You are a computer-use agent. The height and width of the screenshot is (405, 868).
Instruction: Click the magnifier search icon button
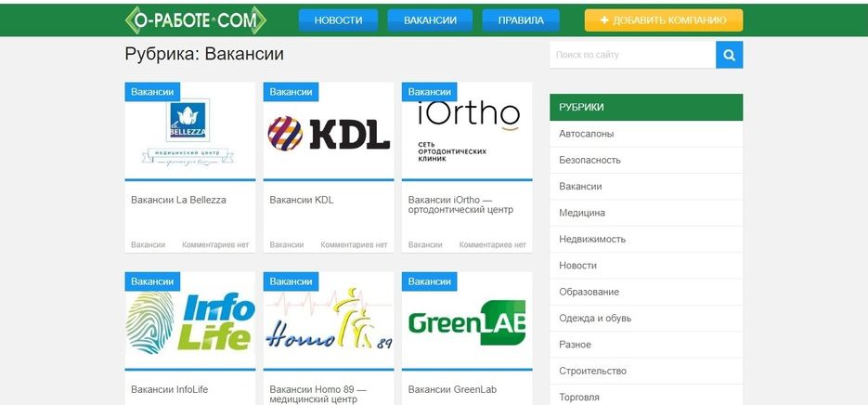pyautogui.click(x=729, y=55)
